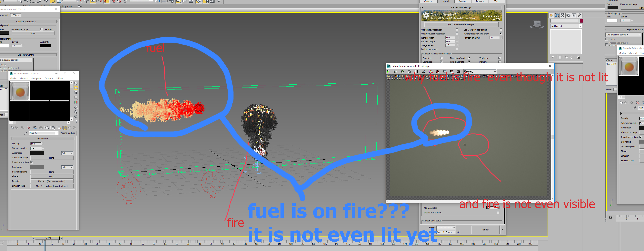Click the restart render icon in Octane viewport
644x251 pixels.
click(x=402, y=71)
